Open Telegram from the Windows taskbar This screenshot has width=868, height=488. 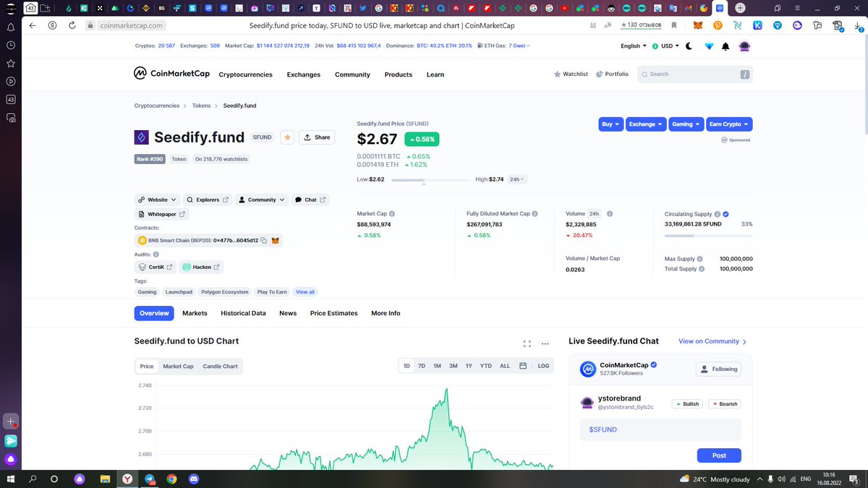[150, 479]
